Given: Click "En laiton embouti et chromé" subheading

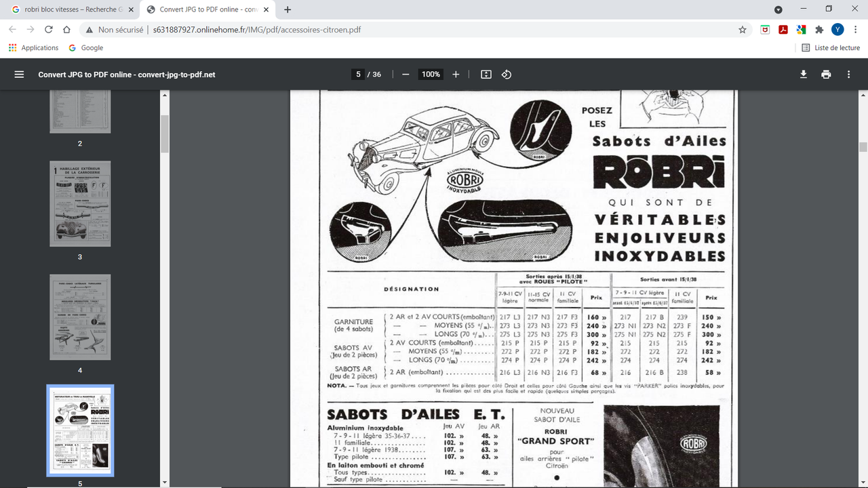Looking at the screenshot, I should pyautogui.click(x=376, y=465).
